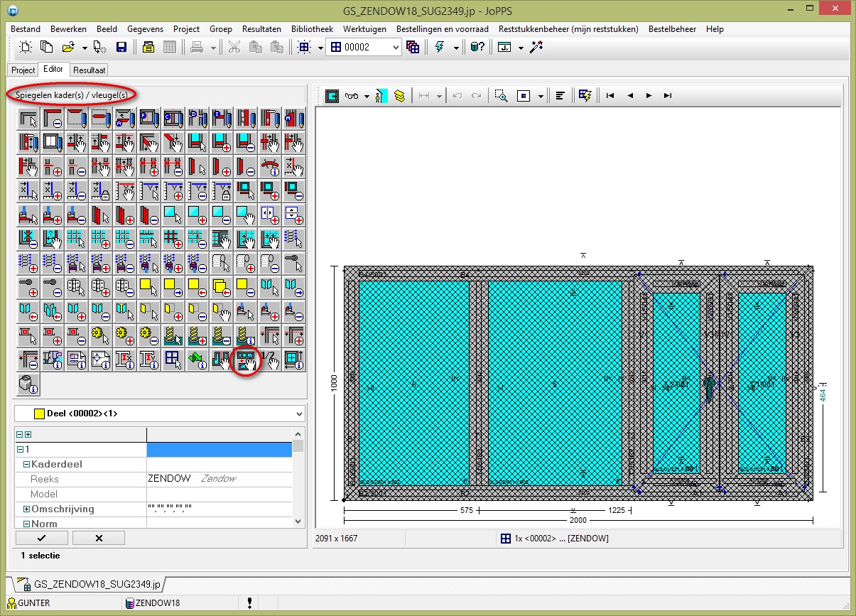Click the GUNTER user status entry

[x=29, y=603]
